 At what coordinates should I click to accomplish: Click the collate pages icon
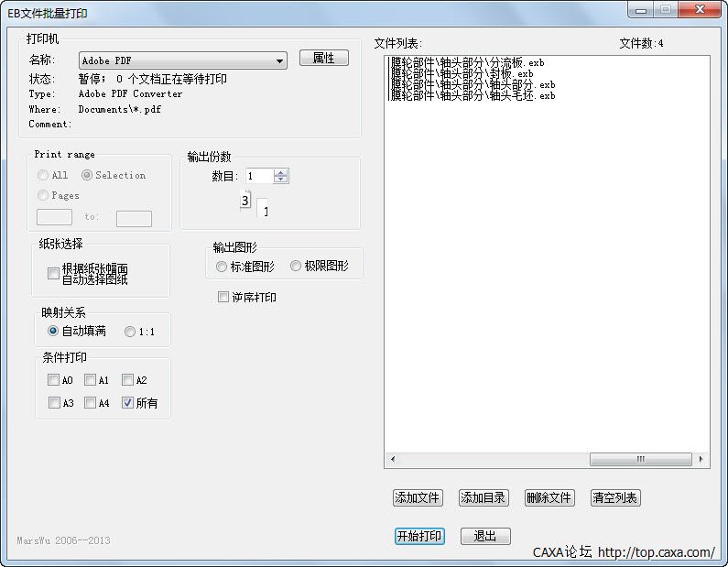click(254, 203)
